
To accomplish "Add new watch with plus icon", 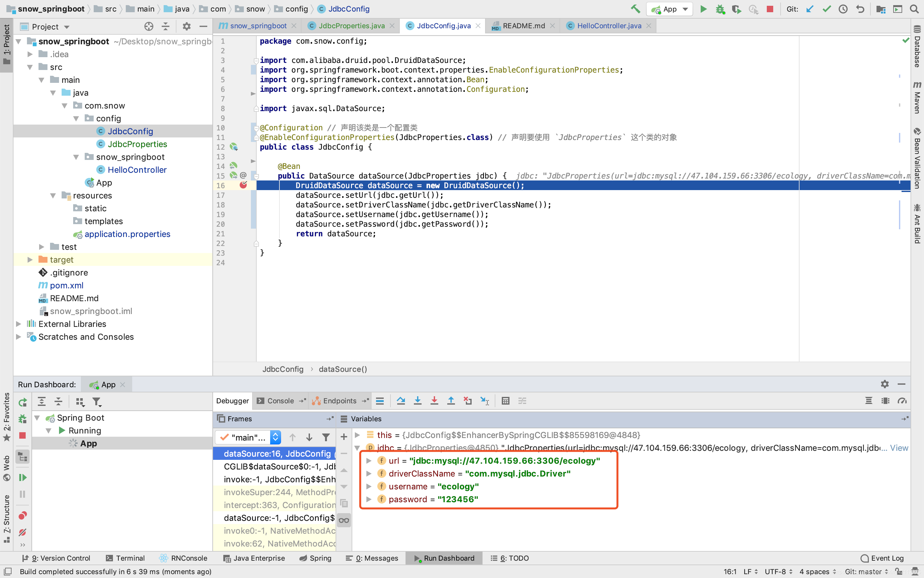I will 344,437.
